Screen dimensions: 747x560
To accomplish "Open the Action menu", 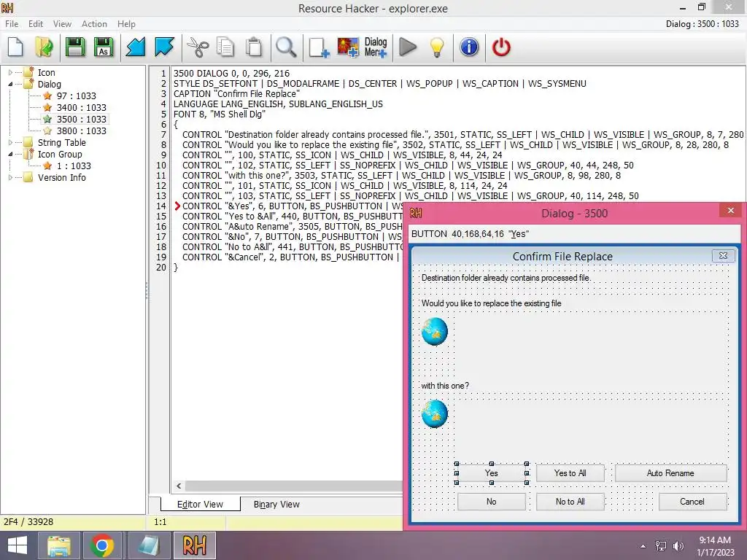I will pos(94,24).
